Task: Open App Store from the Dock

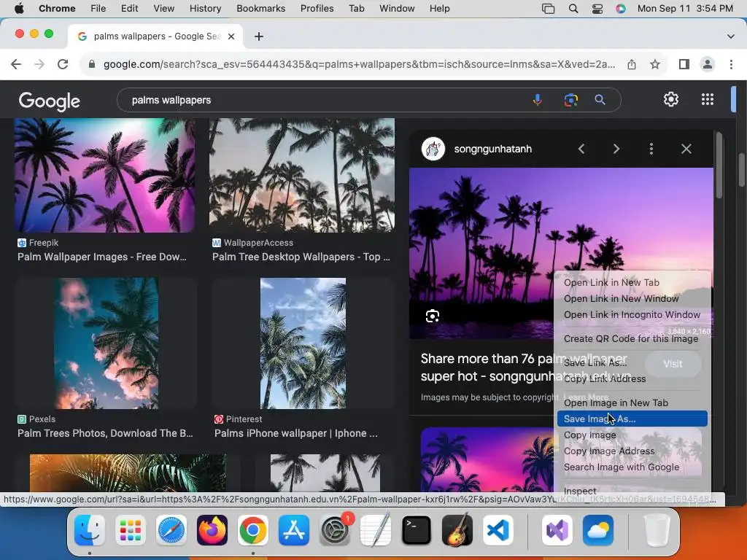Action: [x=294, y=530]
